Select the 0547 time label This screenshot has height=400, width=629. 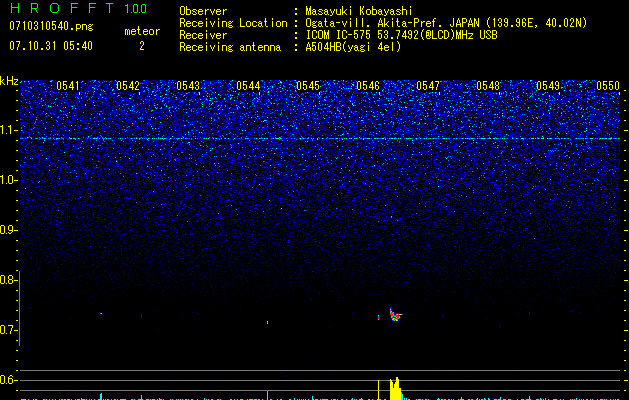[x=428, y=86]
